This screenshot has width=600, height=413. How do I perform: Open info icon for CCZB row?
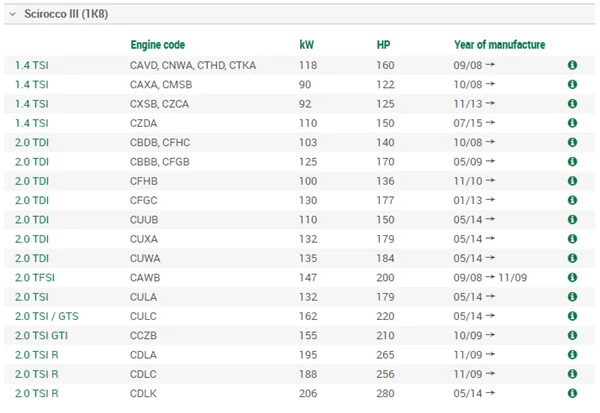572,335
